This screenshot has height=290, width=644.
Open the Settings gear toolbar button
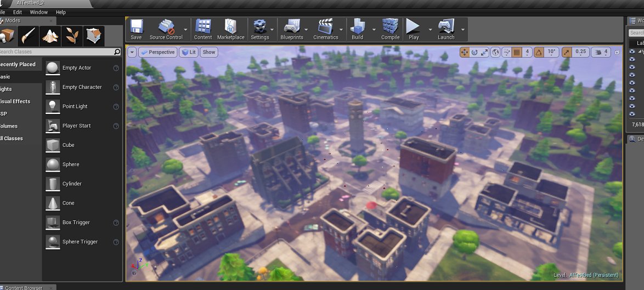pos(259,29)
